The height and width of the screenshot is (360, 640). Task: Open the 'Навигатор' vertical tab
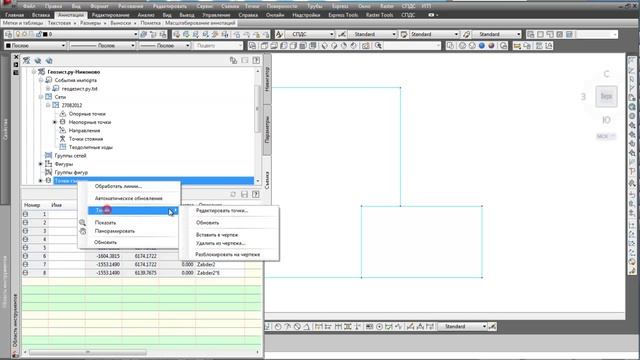pos(267,80)
